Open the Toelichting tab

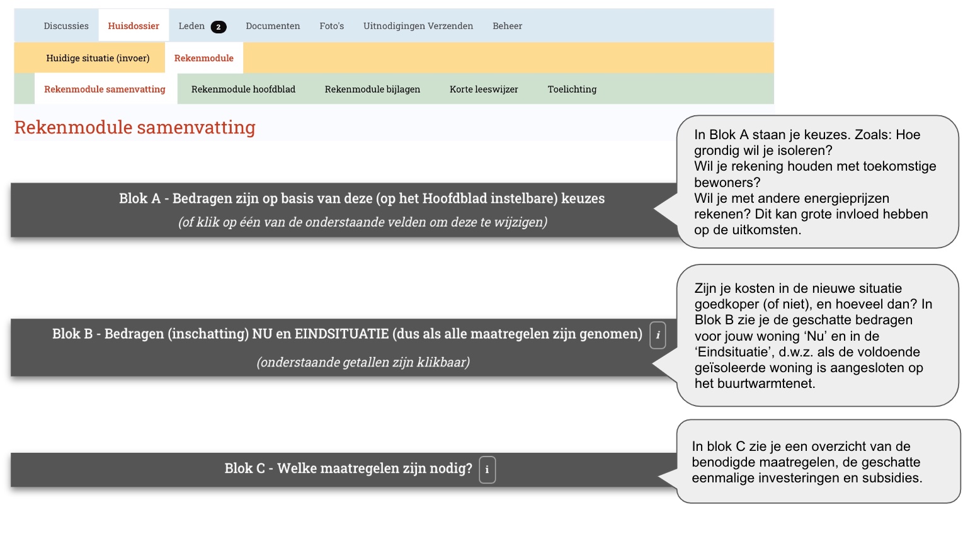click(572, 89)
